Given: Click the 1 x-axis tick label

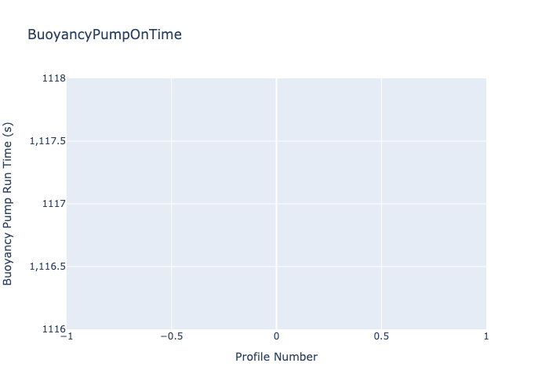Looking at the screenshot, I should [486, 336].
